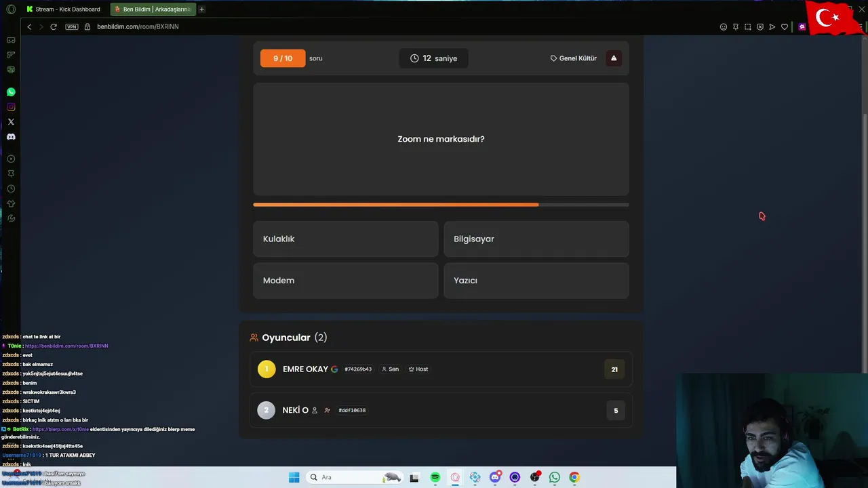
Task: Click the Genel Kültür category tag
Action: point(574,58)
